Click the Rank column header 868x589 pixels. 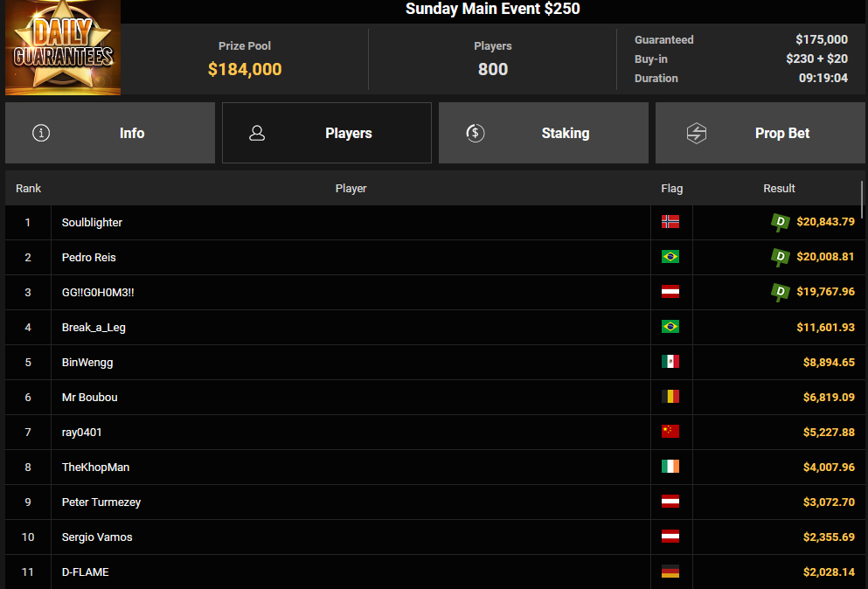click(x=28, y=188)
